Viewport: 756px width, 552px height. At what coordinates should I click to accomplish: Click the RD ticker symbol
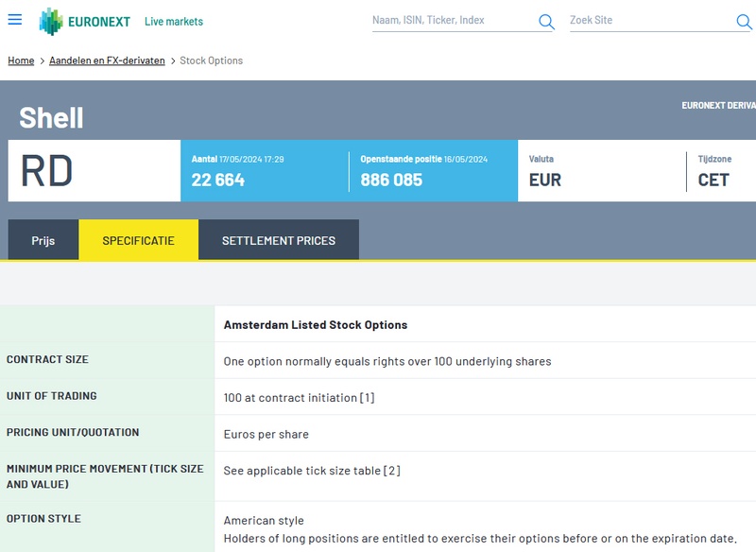point(46,171)
